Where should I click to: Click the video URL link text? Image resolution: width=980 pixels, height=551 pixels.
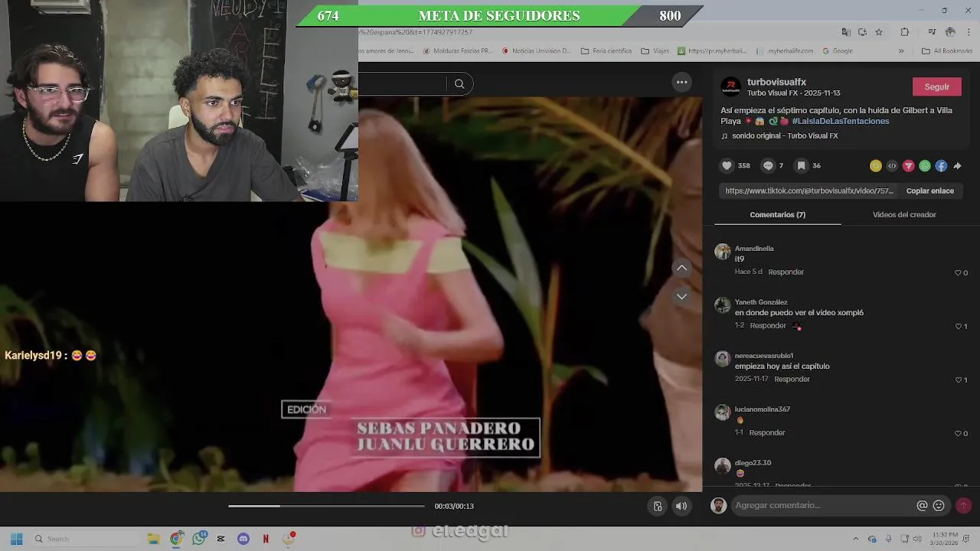809,191
